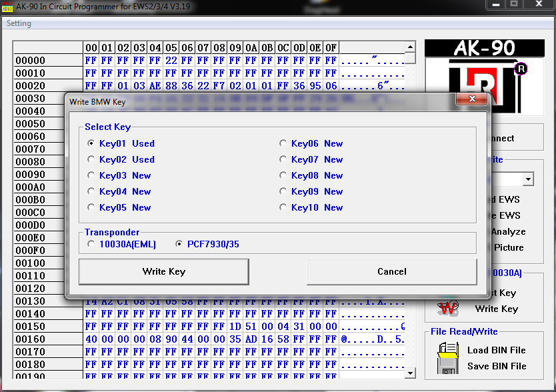Click the hex view scrollbar up arrow
This screenshot has height=392, width=556.
pyautogui.click(x=411, y=47)
